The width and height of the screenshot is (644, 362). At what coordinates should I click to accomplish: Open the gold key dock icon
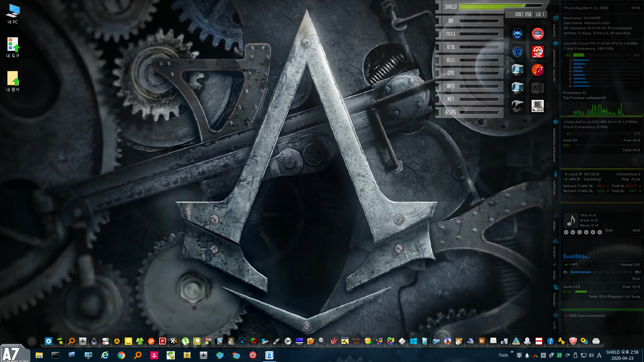point(561,341)
